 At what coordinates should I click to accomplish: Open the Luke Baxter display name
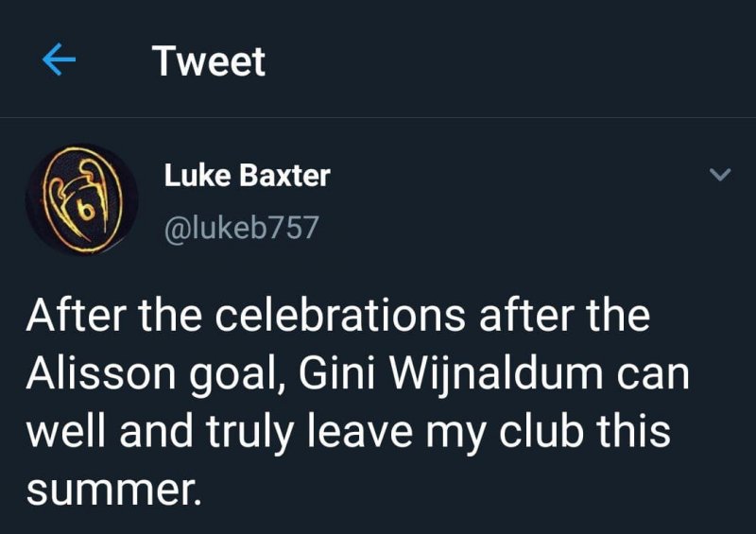pyautogui.click(x=247, y=175)
